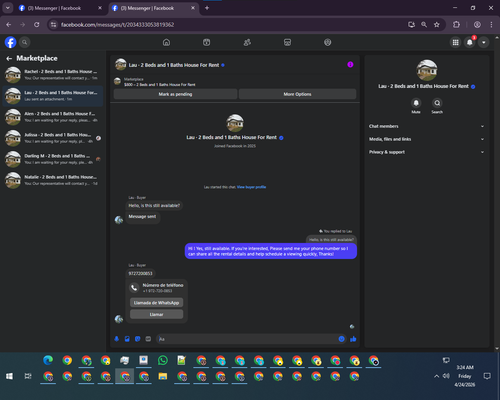The width and height of the screenshot is (500, 400).
Task: Open Chrome's three-dot menu
Action: (491, 25)
